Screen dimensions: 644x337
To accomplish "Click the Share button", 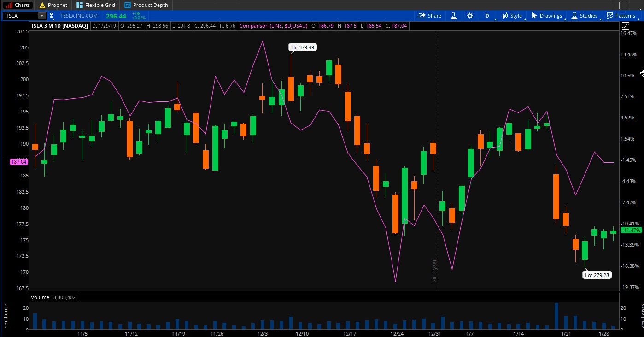I will pos(429,16).
